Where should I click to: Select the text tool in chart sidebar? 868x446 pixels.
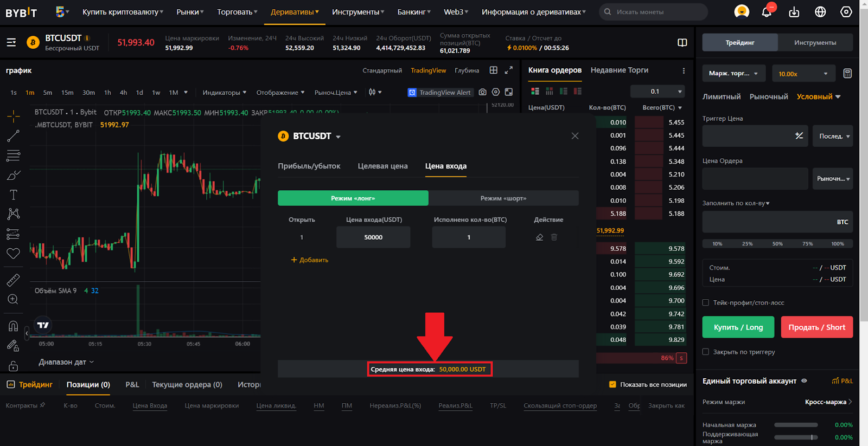click(x=14, y=195)
